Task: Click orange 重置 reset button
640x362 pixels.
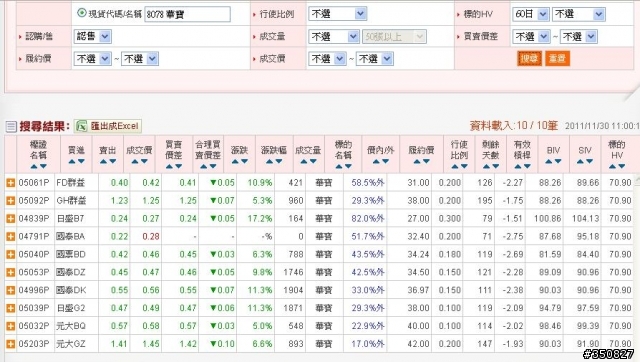Action: 558,58
